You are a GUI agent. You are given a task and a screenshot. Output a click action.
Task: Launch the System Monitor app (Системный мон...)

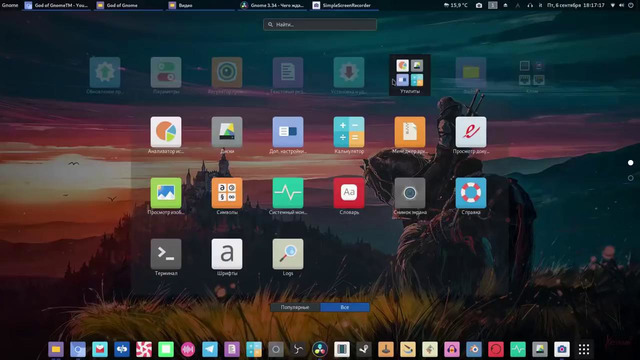pyautogui.click(x=288, y=193)
